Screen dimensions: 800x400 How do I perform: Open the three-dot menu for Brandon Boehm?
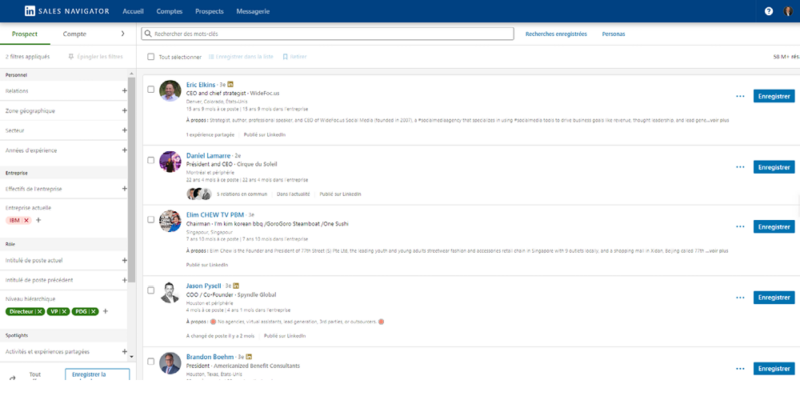pos(740,368)
